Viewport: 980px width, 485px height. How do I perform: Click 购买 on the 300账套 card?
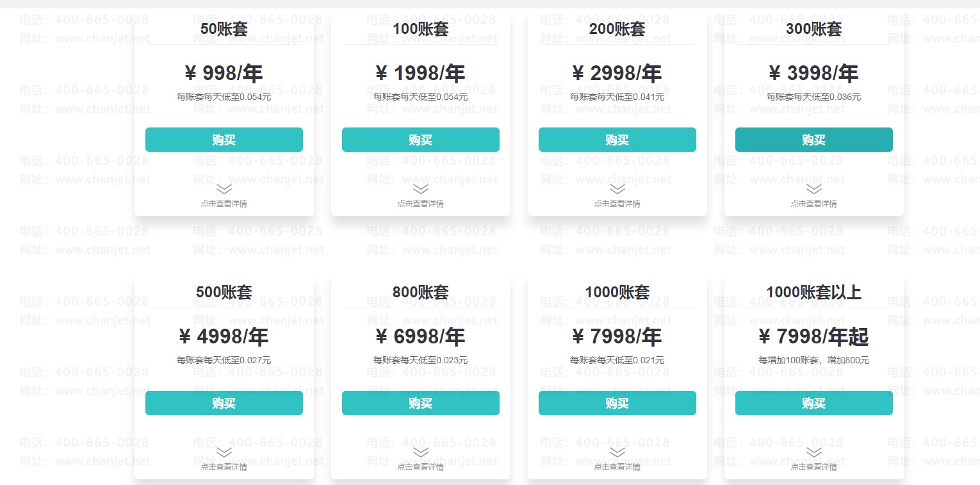(x=813, y=140)
